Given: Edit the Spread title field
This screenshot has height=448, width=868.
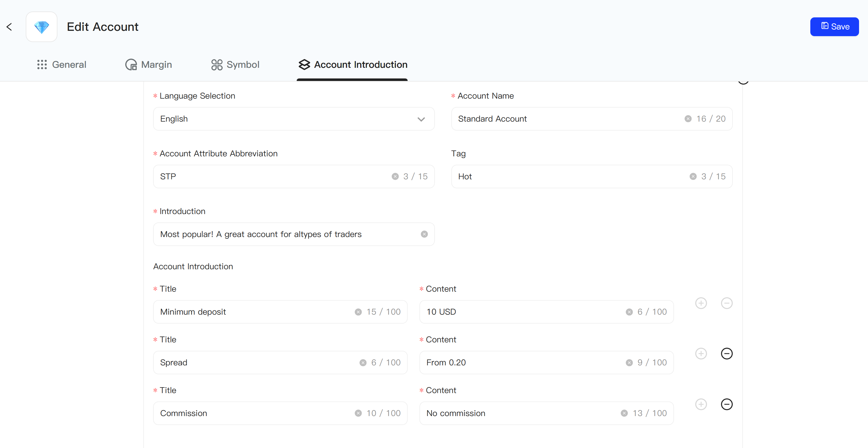Looking at the screenshot, I should [x=280, y=363].
